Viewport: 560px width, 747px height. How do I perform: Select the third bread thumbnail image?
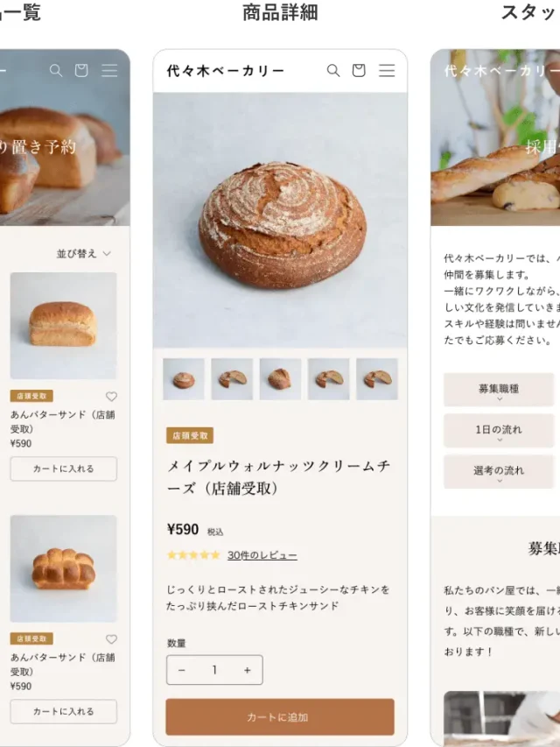point(281,379)
